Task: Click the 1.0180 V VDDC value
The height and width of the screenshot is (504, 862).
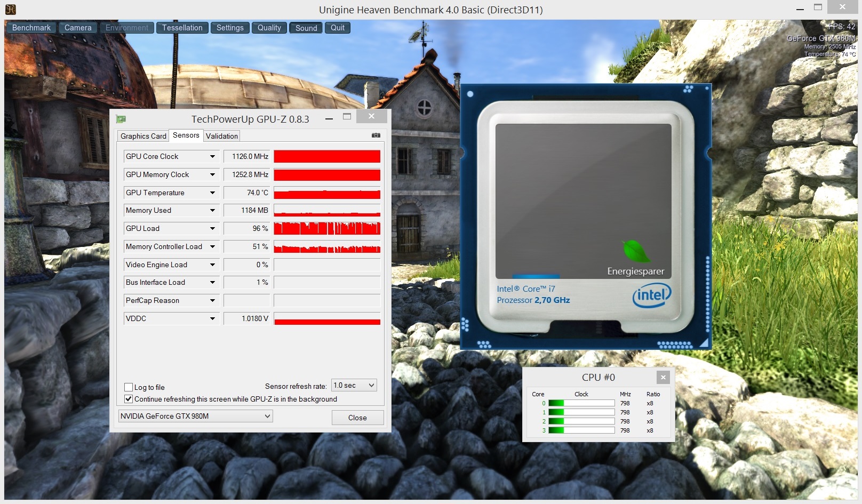Action: coord(247,318)
